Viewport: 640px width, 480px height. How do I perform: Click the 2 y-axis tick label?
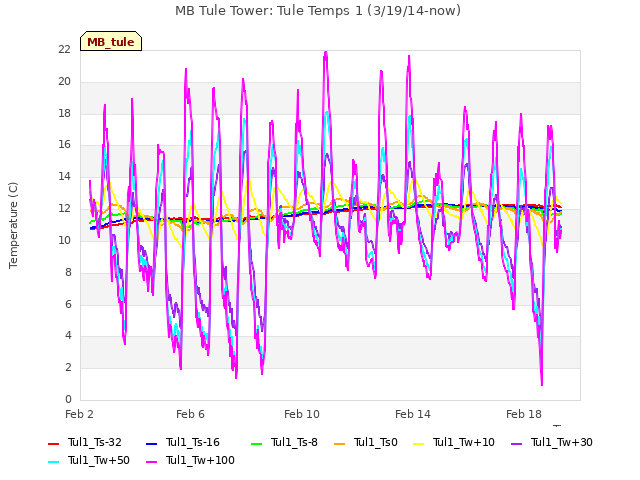[68, 367]
